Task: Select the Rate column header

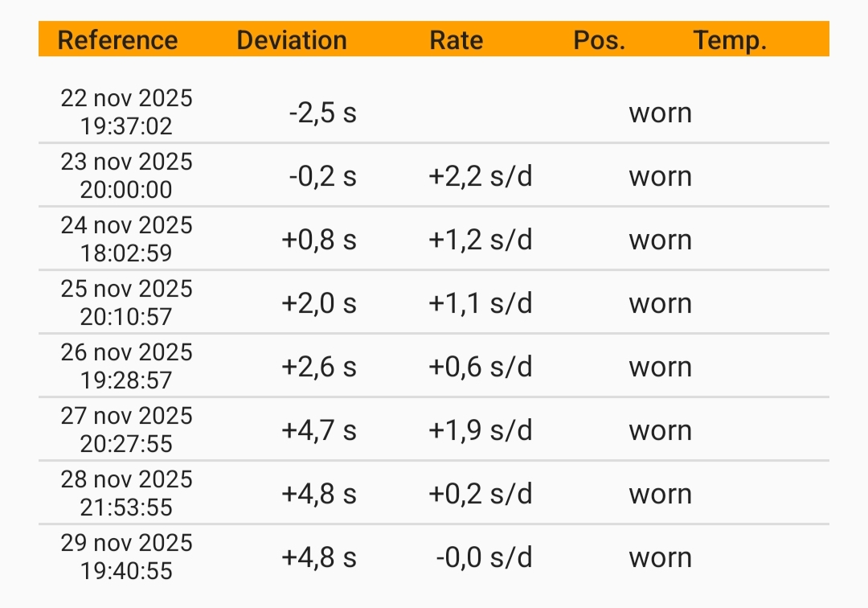Action: point(457,40)
